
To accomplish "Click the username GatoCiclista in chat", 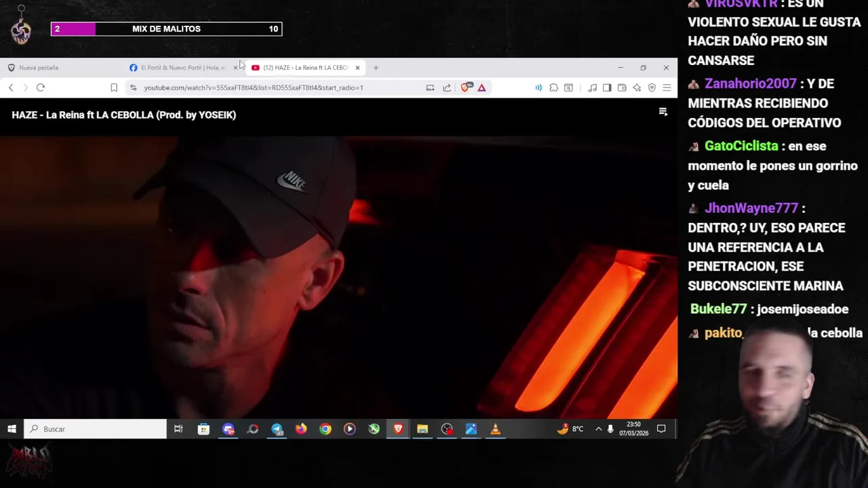I will pyautogui.click(x=741, y=146).
